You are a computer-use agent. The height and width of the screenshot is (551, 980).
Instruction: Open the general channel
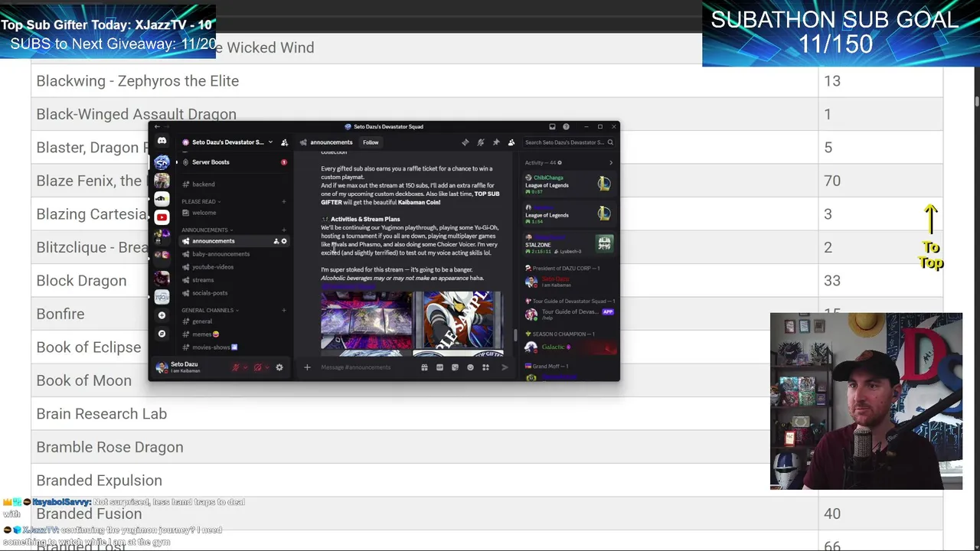point(233,321)
